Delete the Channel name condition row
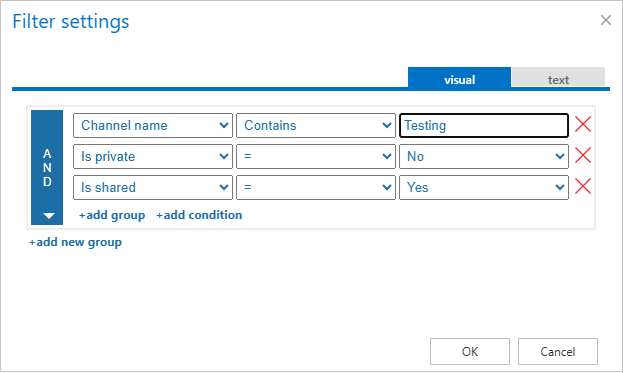The height and width of the screenshot is (373, 623). (x=583, y=124)
